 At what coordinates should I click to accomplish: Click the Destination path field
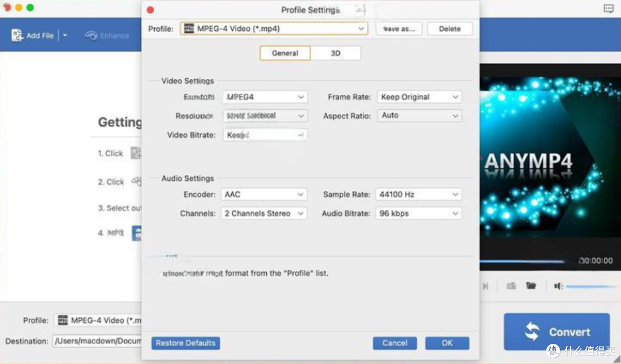pos(97,341)
